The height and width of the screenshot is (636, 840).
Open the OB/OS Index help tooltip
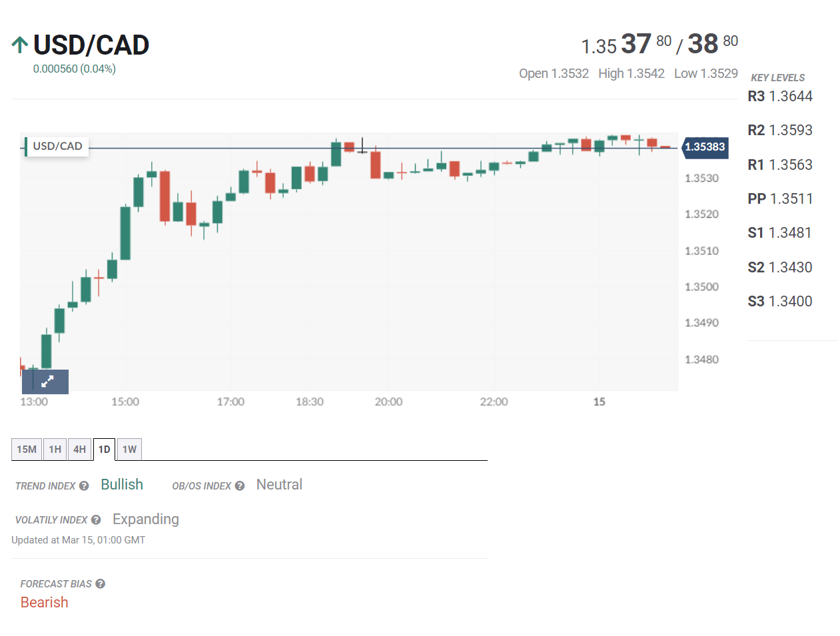[240, 486]
